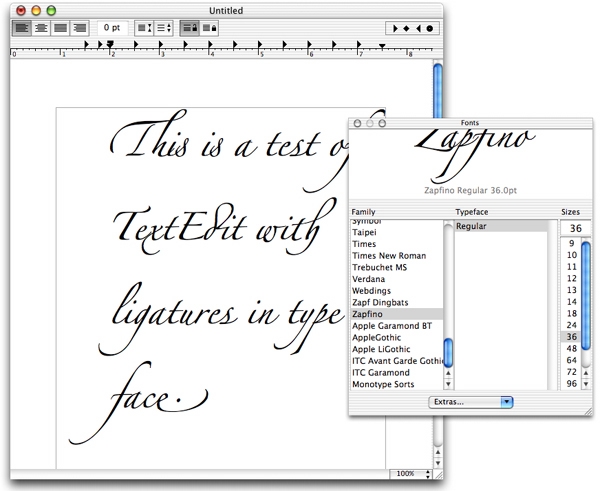This screenshot has height=491, width=600.
Task: Align paragraph text to the right
Action: tap(80, 28)
